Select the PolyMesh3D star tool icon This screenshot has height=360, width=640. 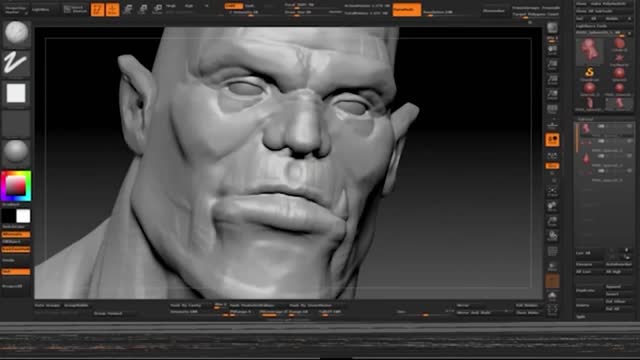click(619, 59)
